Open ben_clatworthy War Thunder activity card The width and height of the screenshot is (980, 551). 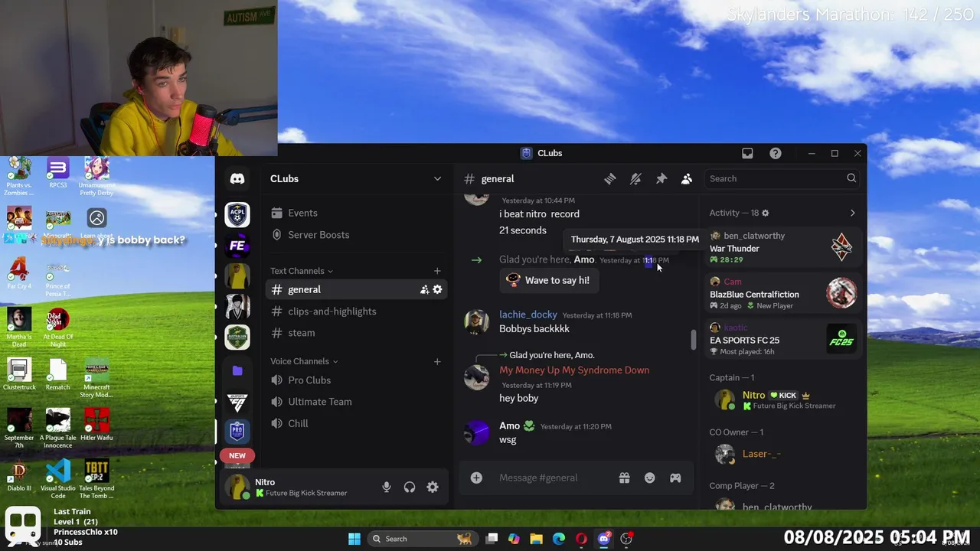pos(782,247)
